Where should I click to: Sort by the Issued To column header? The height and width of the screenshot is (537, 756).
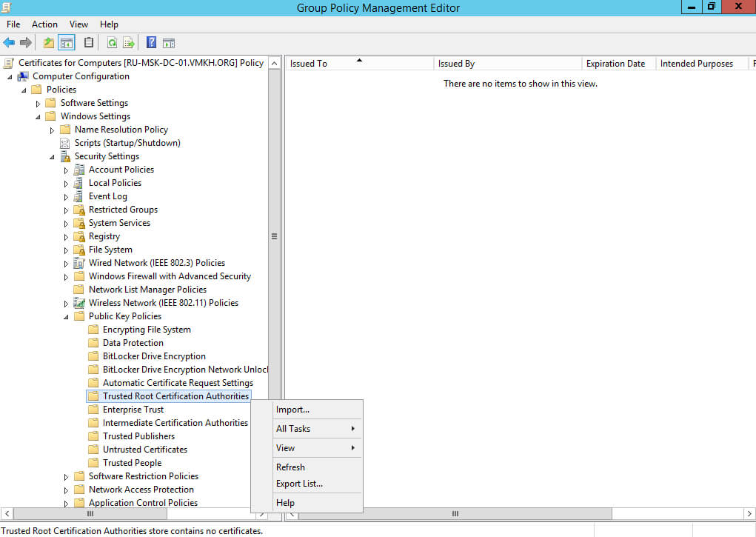[360, 64]
